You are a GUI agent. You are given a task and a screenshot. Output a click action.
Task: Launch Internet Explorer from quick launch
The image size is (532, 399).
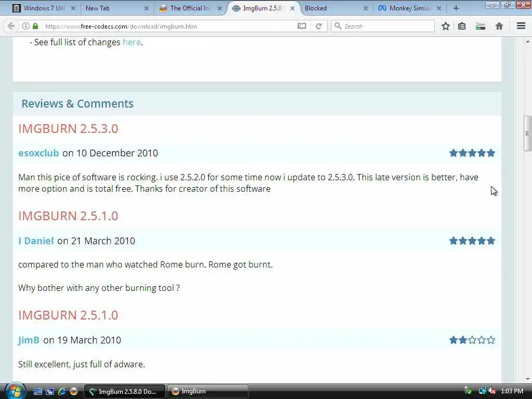coord(62,392)
